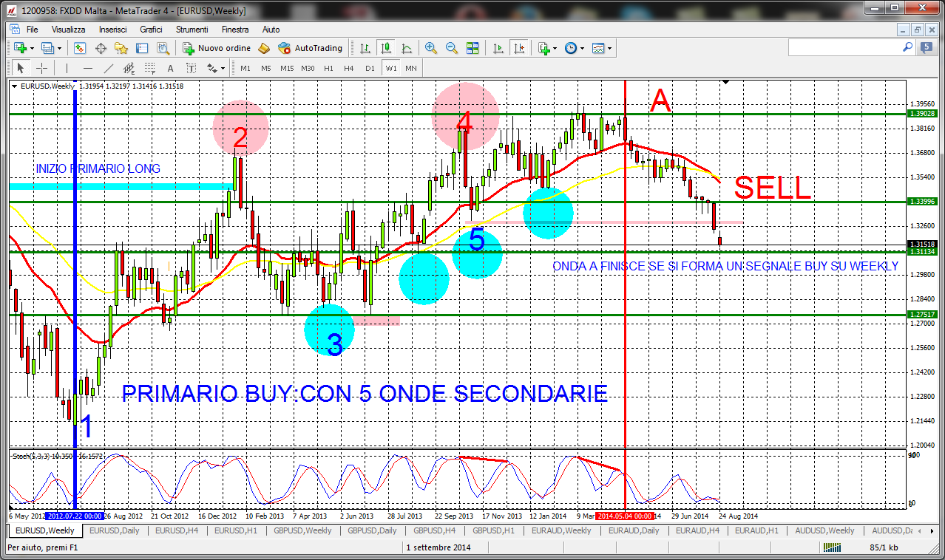The width and height of the screenshot is (945, 560).
Task: Zoom in on the chart
Action: [x=430, y=48]
